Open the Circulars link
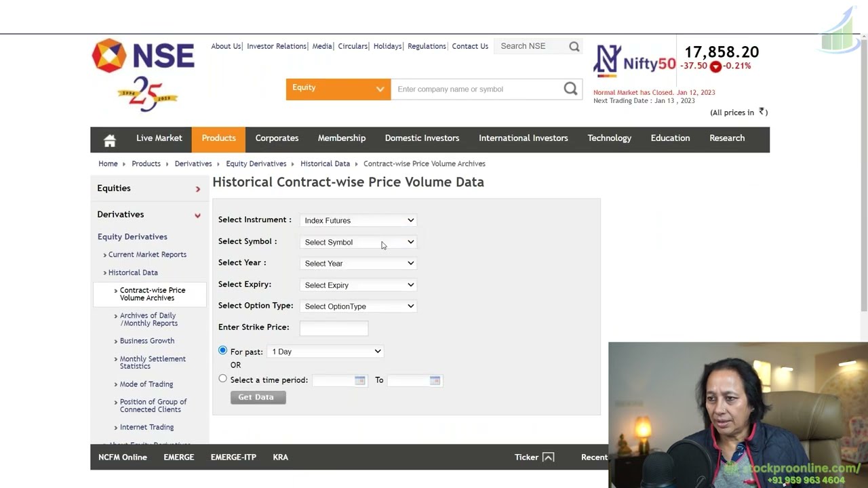Image resolution: width=868 pixels, height=488 pixels. (x=353, y=46)
